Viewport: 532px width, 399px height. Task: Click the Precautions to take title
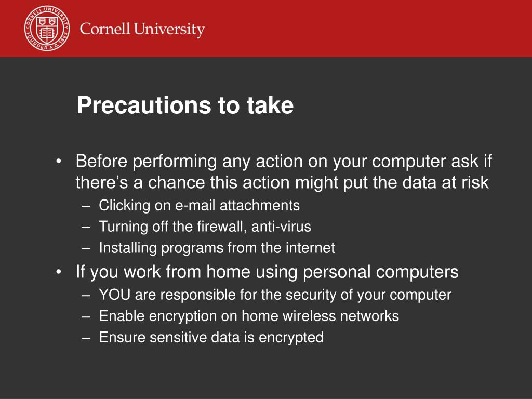[x=185, y=105]
